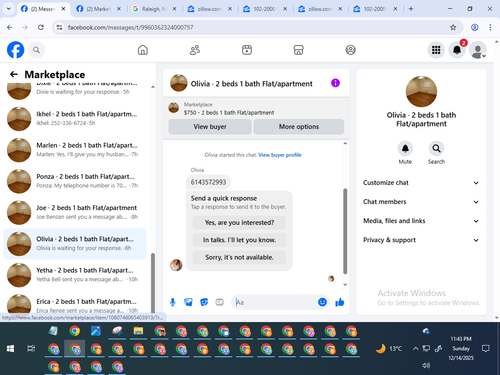Click the conversation list scrollbar
Screen dimensions: 500x375
(153, 283)
